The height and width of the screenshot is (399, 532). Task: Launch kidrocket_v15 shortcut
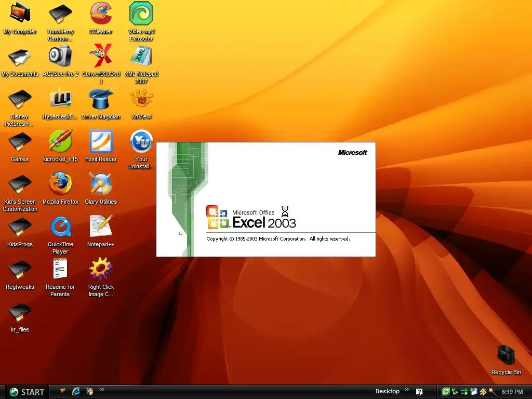60,146
